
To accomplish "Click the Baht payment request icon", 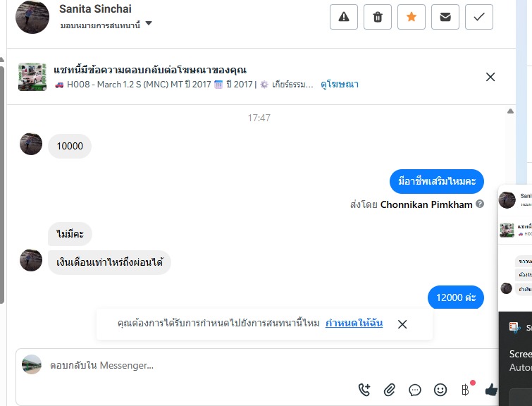I will tap(465, 389).
